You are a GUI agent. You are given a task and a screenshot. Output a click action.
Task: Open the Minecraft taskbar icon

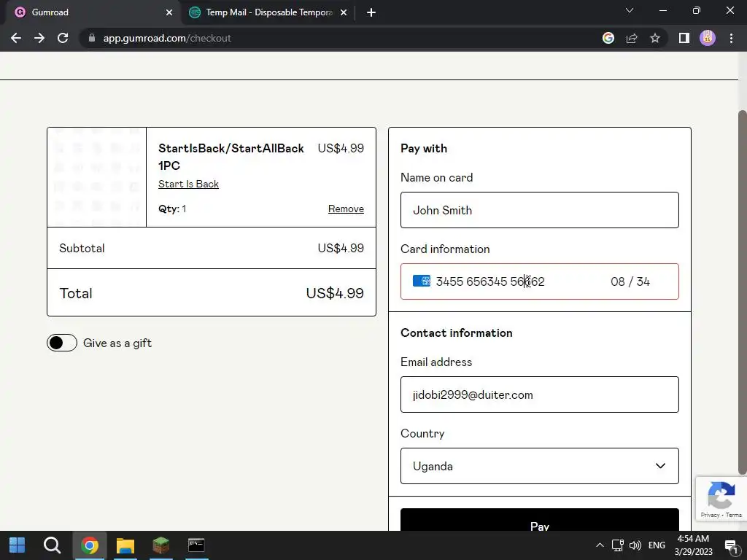point(161,545)
